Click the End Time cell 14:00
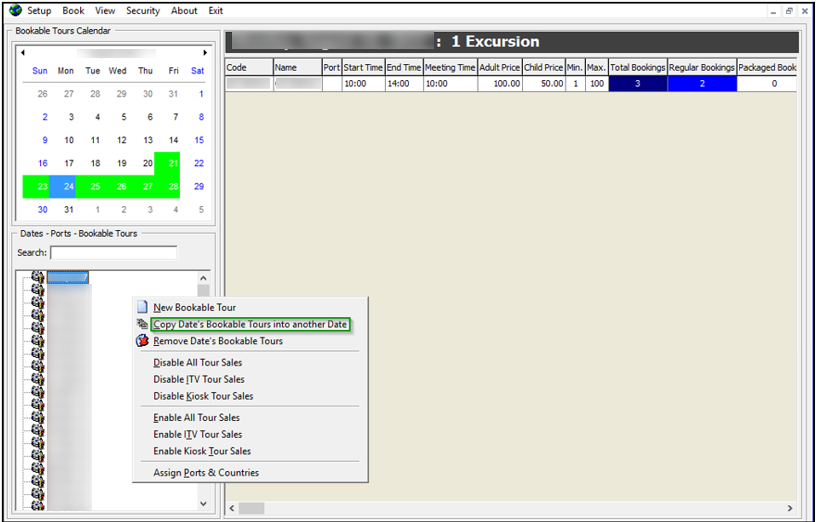 (x=404, y=84)
